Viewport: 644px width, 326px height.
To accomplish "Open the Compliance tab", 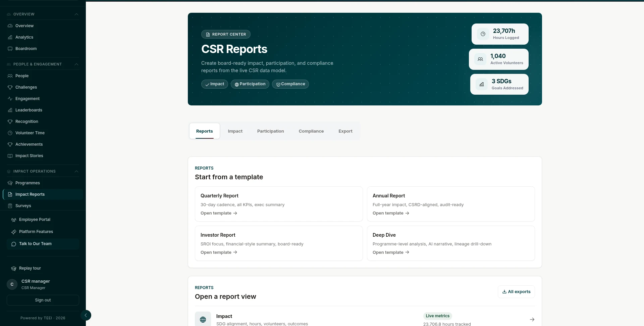I will (311, 131).
